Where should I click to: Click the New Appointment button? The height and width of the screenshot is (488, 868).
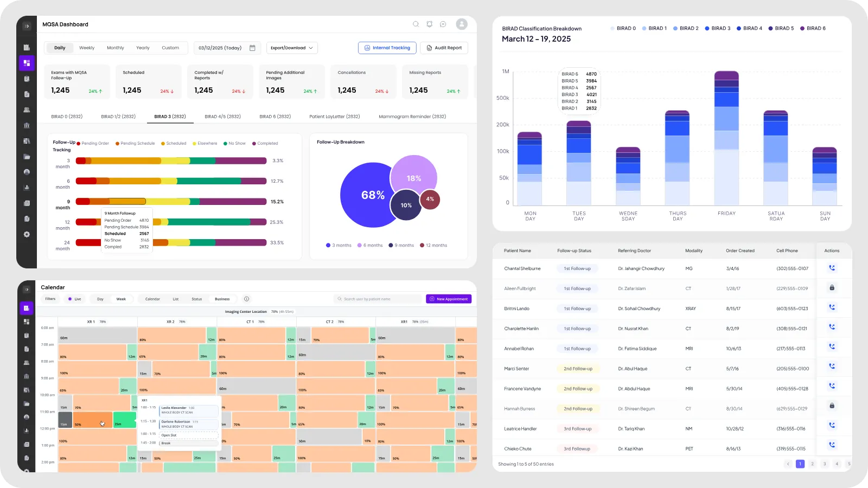click(449, 299)
